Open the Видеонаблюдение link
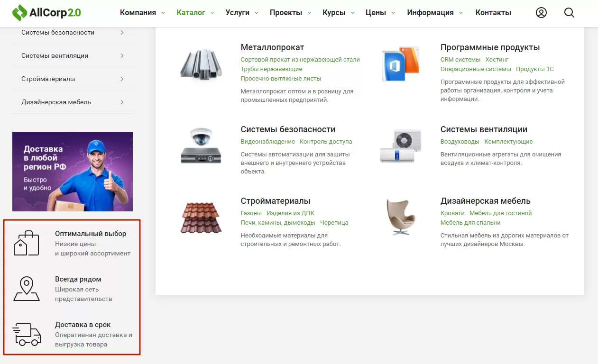 (x=267, y=142)
